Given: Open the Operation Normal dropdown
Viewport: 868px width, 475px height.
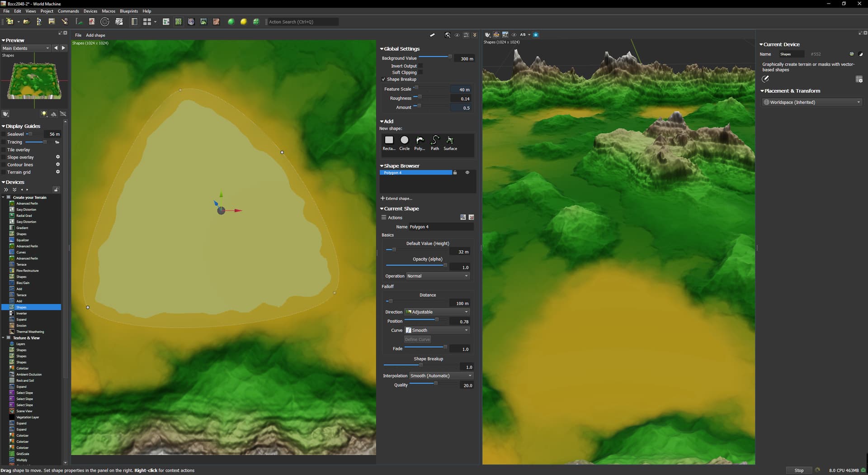Looking at the screenshot, I should coord(438,276).
